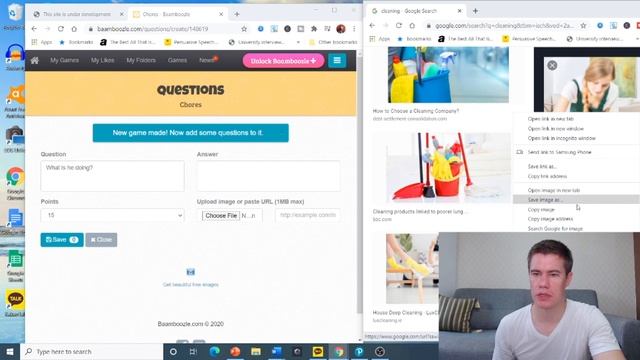Open News in Baamboozle nav
This screenshot has height=360, width=640.
(x=207, y=60)
